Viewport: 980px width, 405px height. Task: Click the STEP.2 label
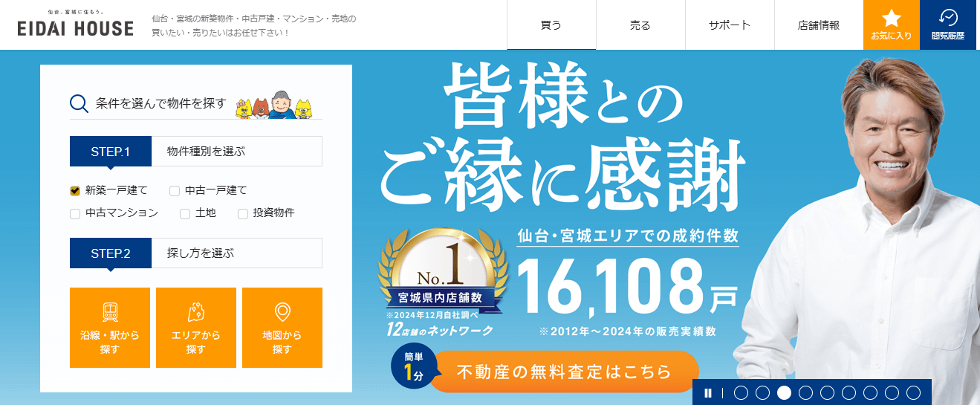click(x=111, y=253)
